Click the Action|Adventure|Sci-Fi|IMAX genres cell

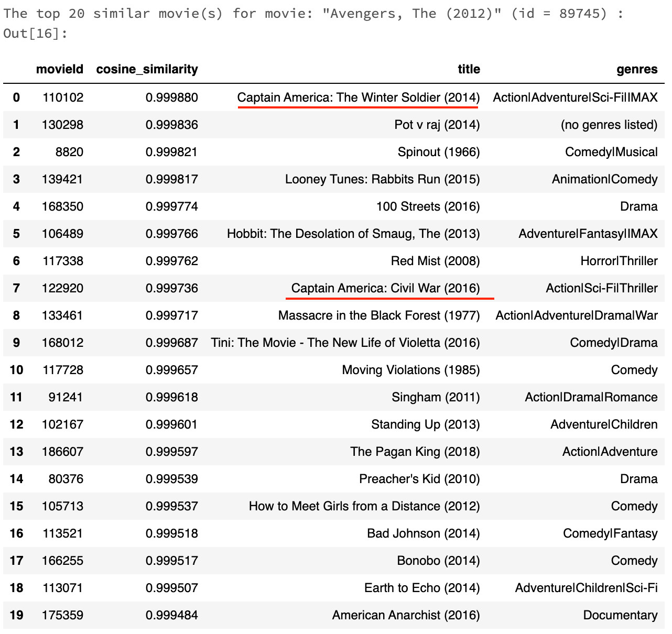click(576, 97)
